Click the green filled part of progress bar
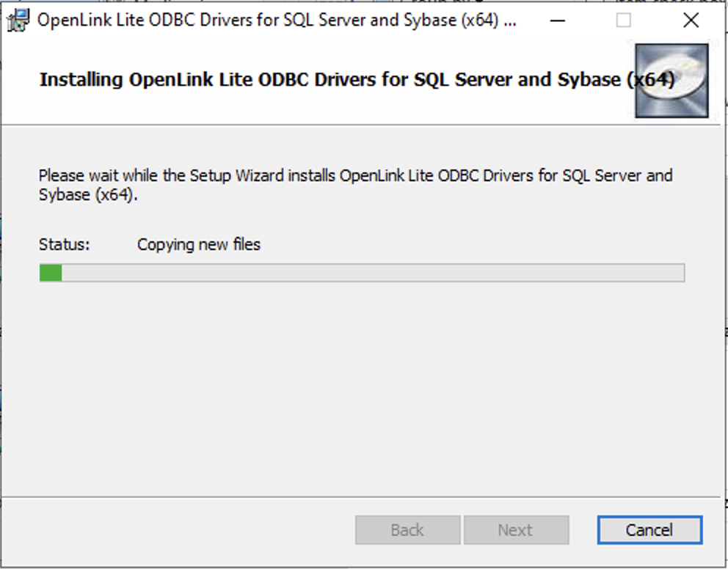The height and width of the screenshot is (569, 728). (x=51, y=274)
